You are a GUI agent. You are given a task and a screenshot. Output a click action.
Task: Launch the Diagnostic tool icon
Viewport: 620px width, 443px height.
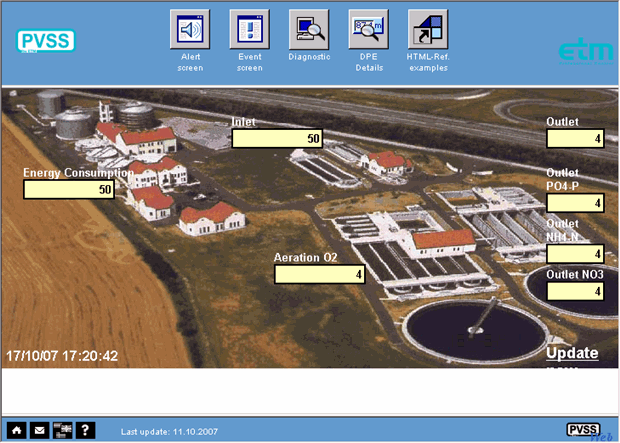click(x=309, y=29)
